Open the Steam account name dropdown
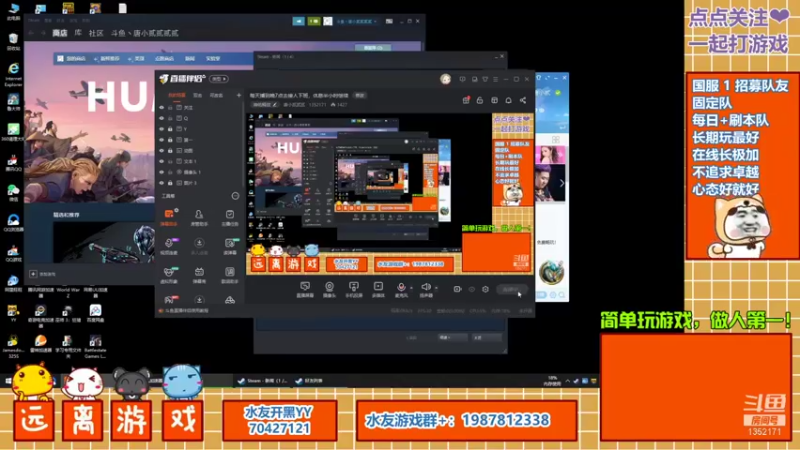This screenshot has height=450, width=800. pyautogui.click(x=357, y=21)
